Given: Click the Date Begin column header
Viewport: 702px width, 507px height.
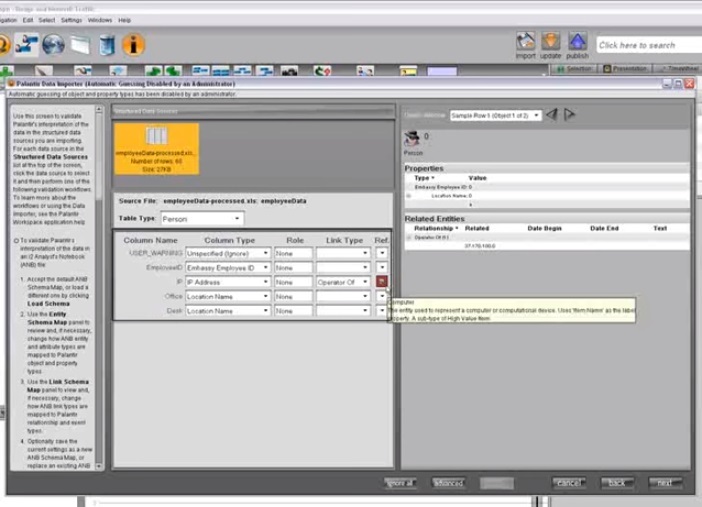Looking at the screenshot, I should (544, 228).
